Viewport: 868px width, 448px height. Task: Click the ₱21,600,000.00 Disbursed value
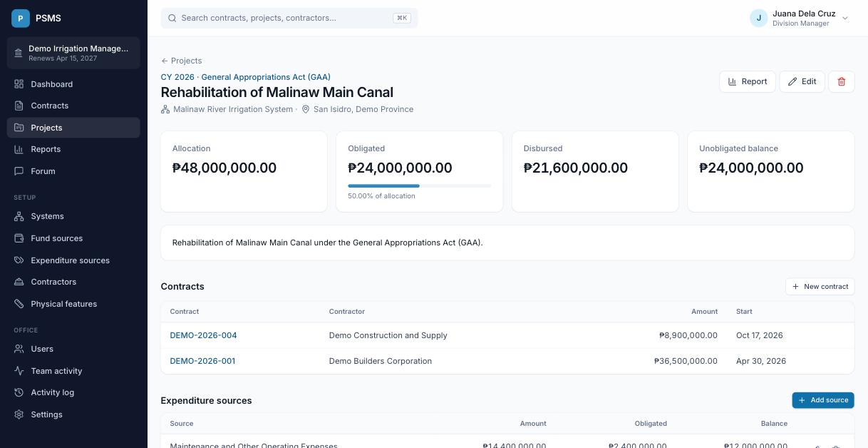(x=576, y=168)
